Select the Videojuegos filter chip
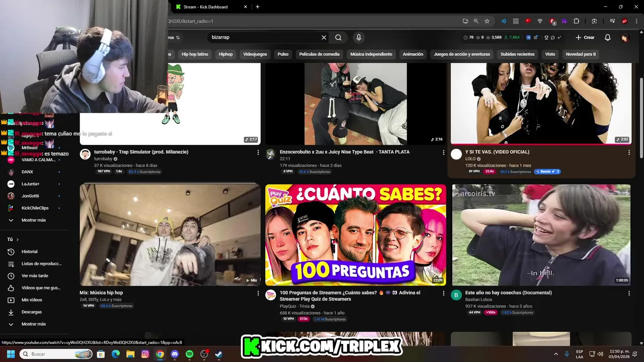The image size is (644, 362). click(x=255, y=54)
